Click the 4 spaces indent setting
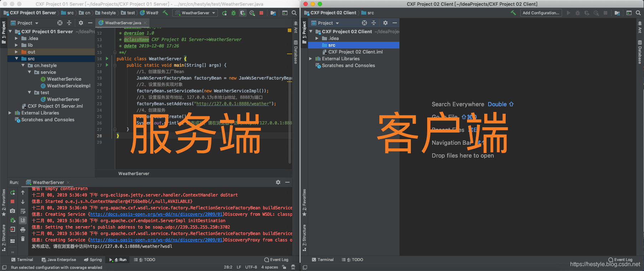This screenshot has height=271, width=644. [270, 267]
